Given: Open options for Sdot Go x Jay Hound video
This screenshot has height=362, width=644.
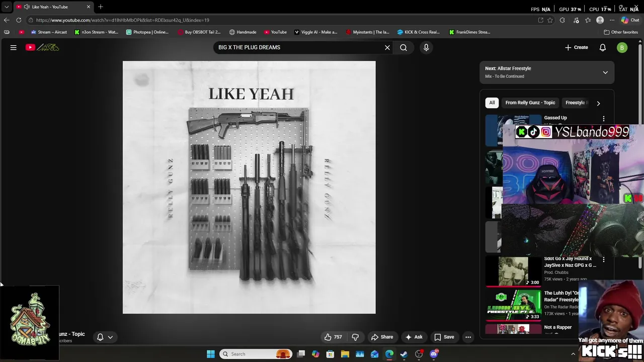Looking at the screenshot, I should tap(604, 259).
